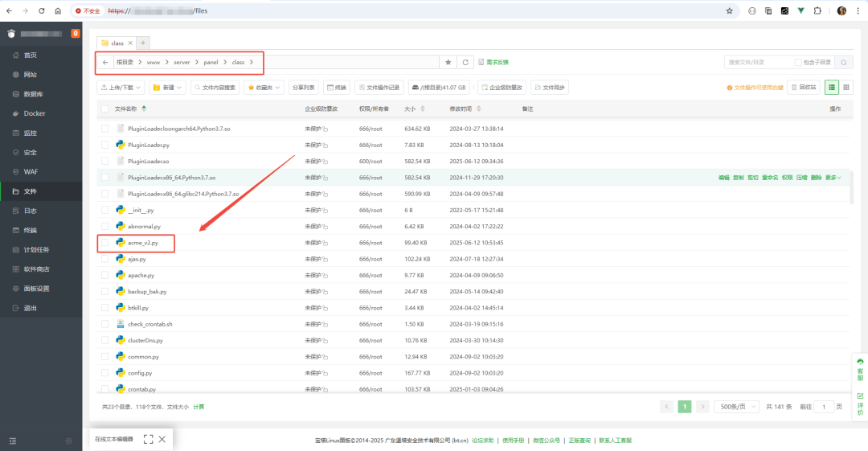The image size is (868, 451).
Task: Click the 监控 sidebar icon
Action: 15,133
